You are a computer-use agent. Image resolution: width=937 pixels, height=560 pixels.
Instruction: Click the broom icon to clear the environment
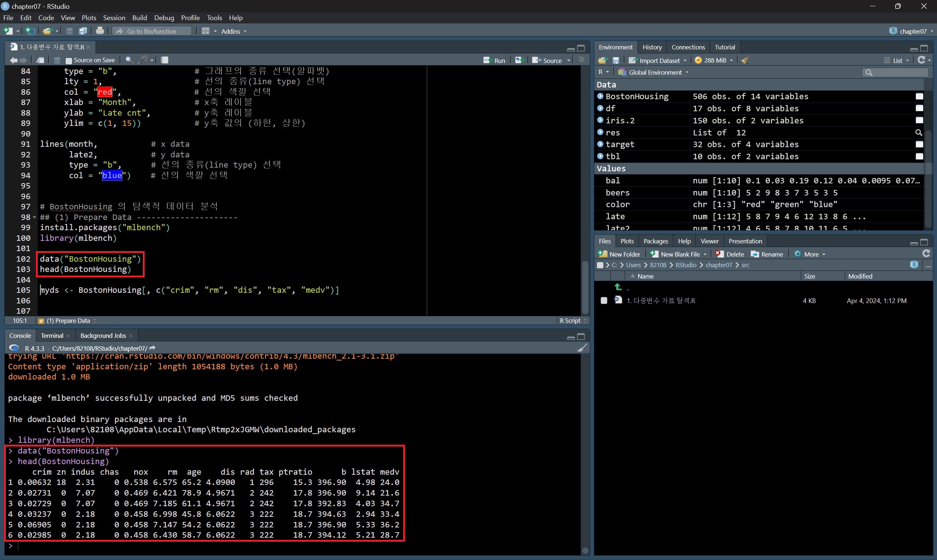[745, 60]
